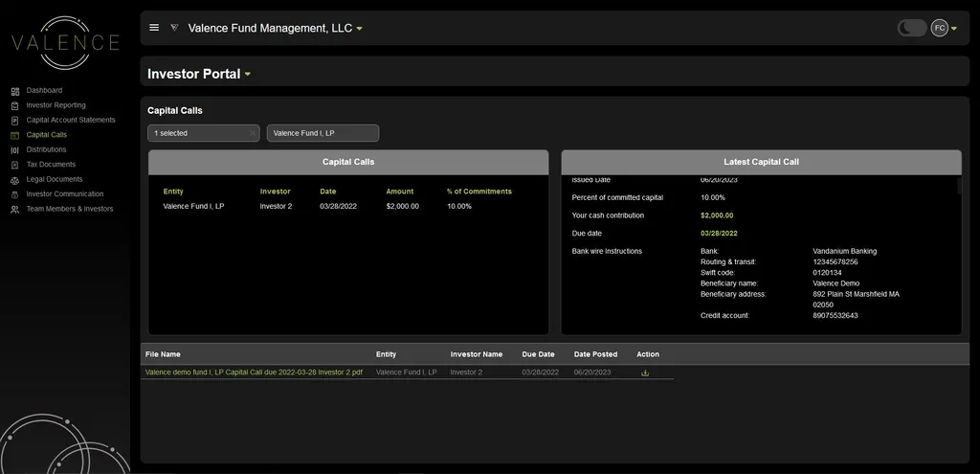
Task: Open Investor Communication menu item
Action: click(64, 194)
